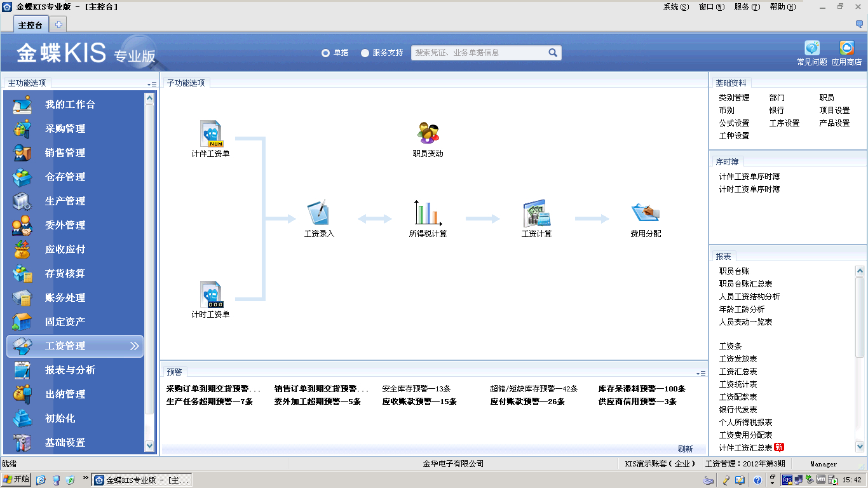Click the 刷新 link in 预警

click(x=685, y=449)
